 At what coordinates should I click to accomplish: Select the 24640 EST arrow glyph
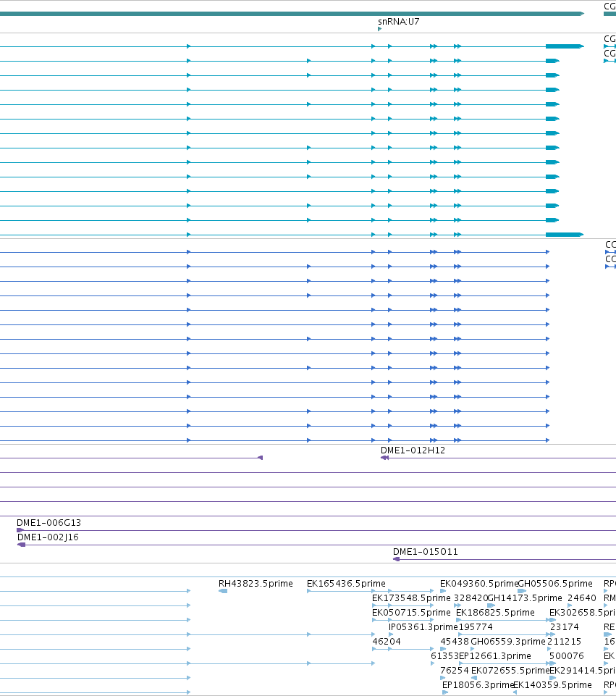pyautogui.click(x=570, y=605)
